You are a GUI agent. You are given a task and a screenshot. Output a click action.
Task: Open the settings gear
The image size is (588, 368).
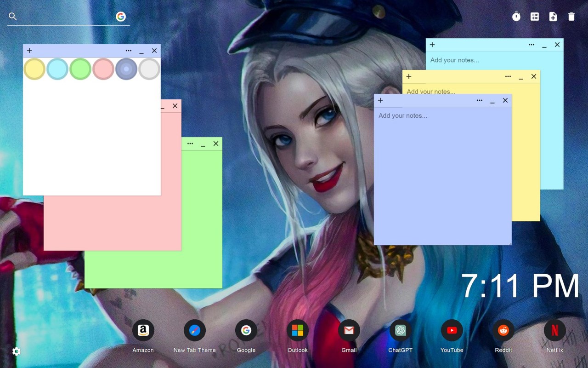click(x=17, y=351)
